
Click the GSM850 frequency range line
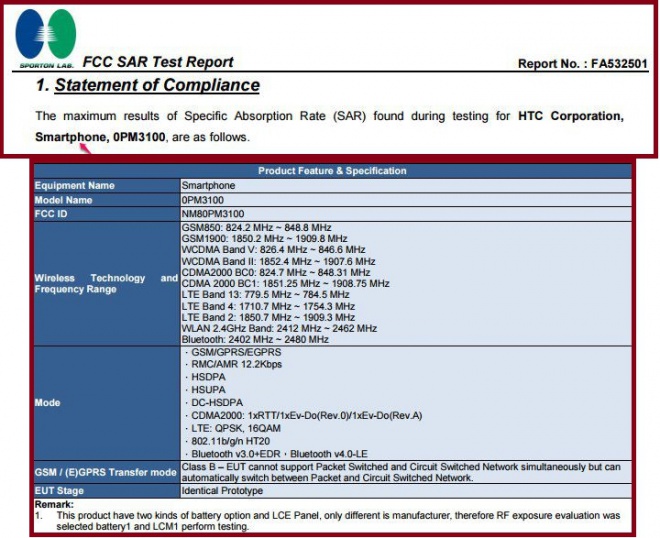[257, 228]
